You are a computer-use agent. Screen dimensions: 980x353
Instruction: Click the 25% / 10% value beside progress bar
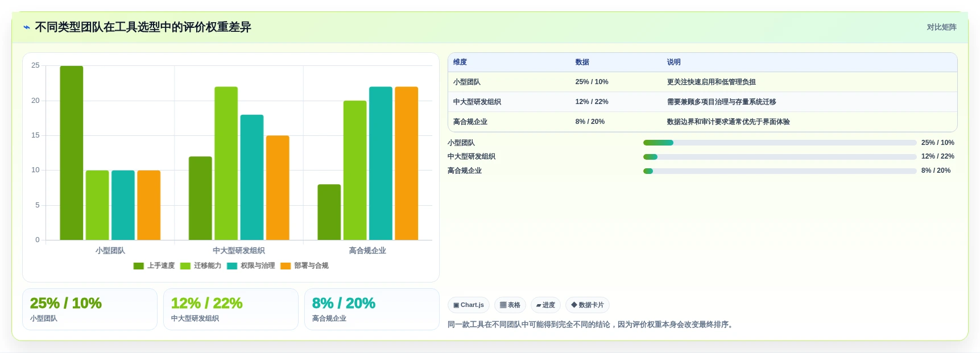pyautogui.click(x=938, y=143)
